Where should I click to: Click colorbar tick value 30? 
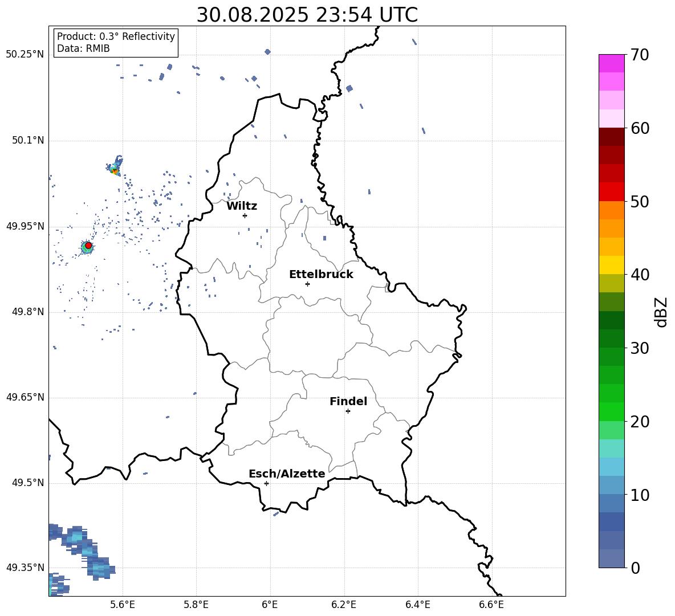point(640,348)
